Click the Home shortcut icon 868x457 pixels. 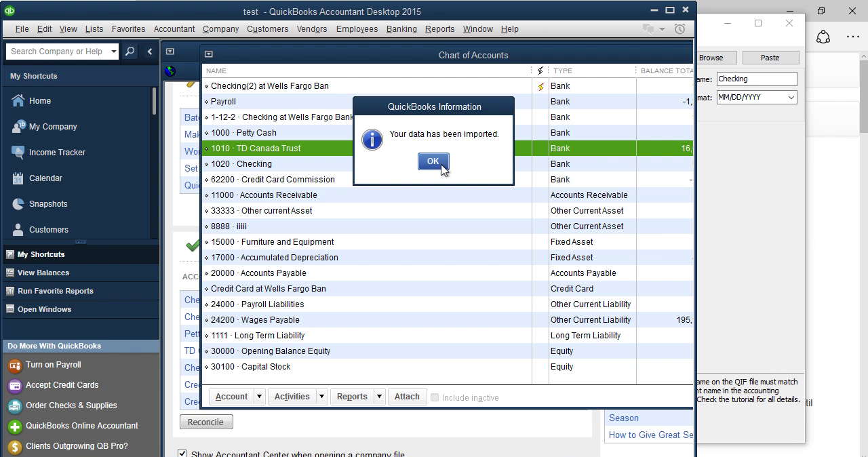click(x=18, y=101)
